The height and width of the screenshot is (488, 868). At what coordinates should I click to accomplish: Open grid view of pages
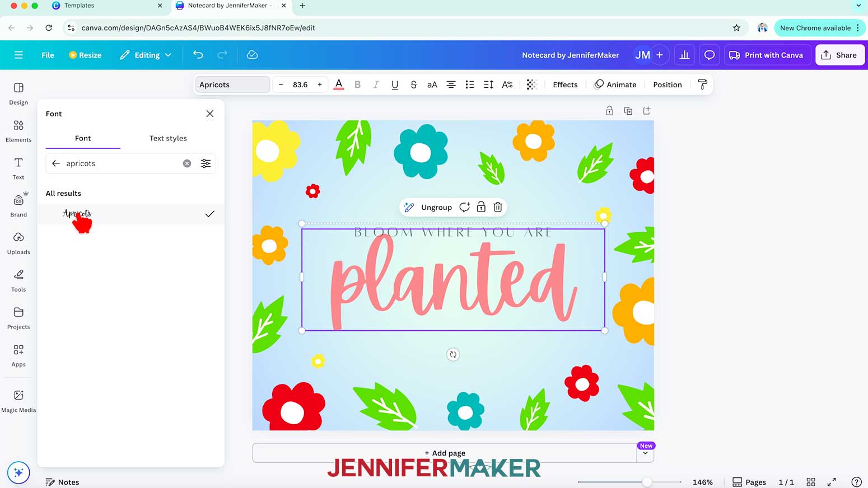810,482
